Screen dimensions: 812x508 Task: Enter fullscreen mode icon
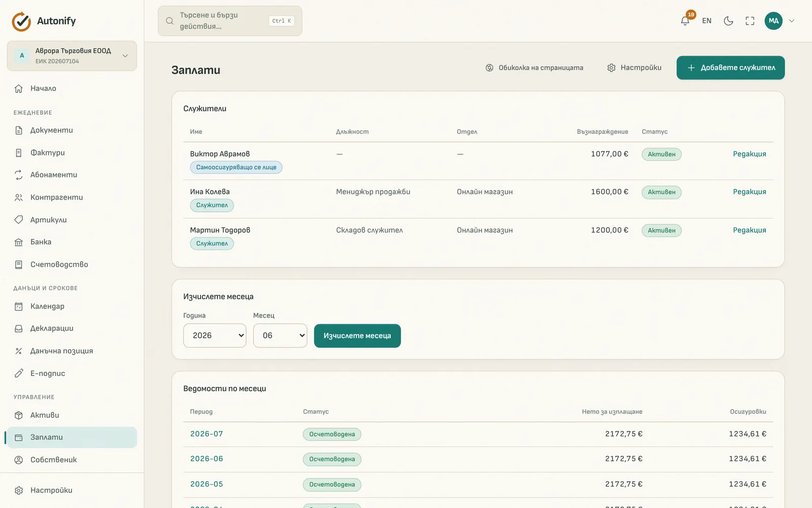point(750,21)
